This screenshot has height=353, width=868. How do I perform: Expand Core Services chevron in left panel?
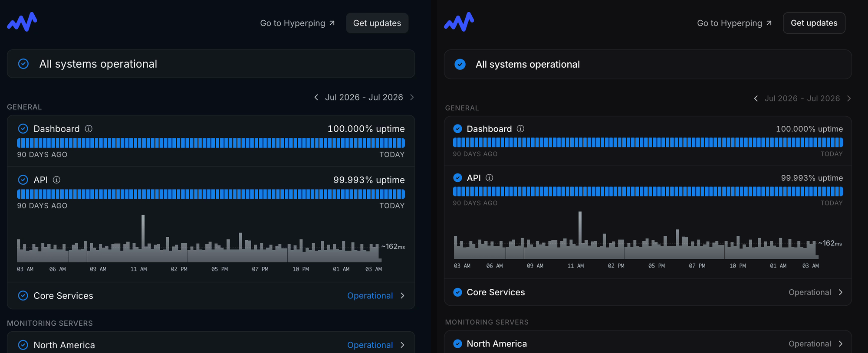click(x=402, y=296)
